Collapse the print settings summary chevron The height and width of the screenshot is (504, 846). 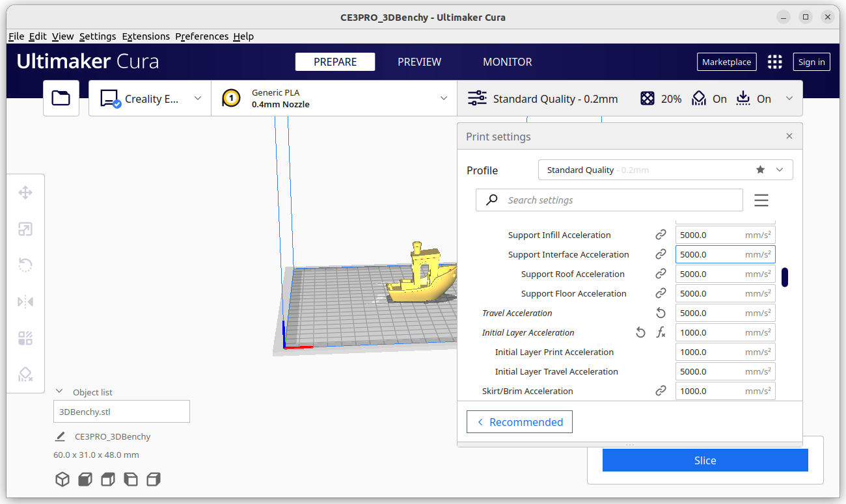(x=789, y=99)
